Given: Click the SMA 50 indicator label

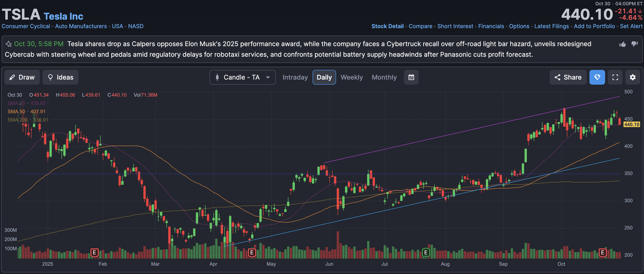Looking at the screenshot, I should (16, 111).
